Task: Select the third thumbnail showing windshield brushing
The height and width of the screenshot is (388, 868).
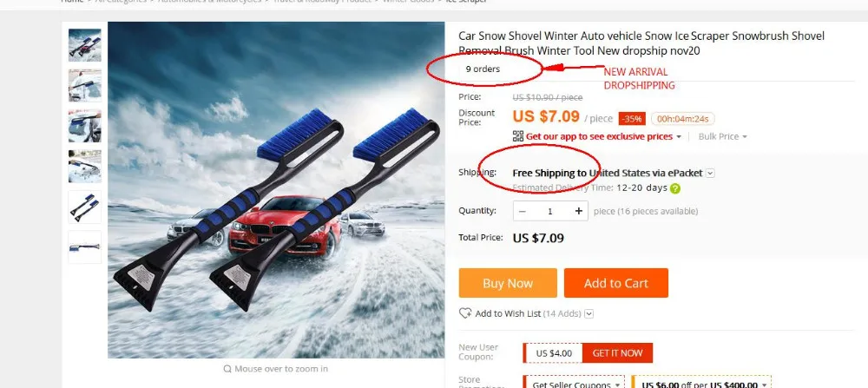Action: (85, 126)
